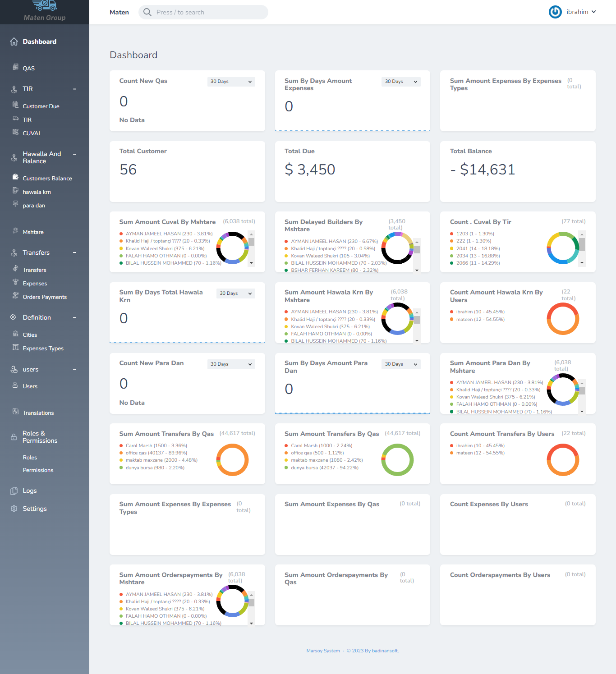This screenshot has width=616, height=674.
Task: Click the Maten header title link
Action: (x=119, y=12)
